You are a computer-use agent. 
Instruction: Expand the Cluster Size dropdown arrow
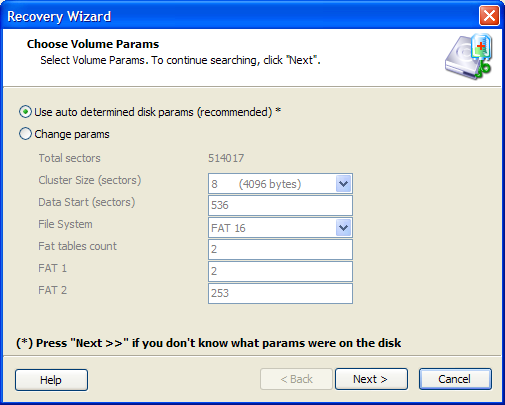tap(343, 184)
